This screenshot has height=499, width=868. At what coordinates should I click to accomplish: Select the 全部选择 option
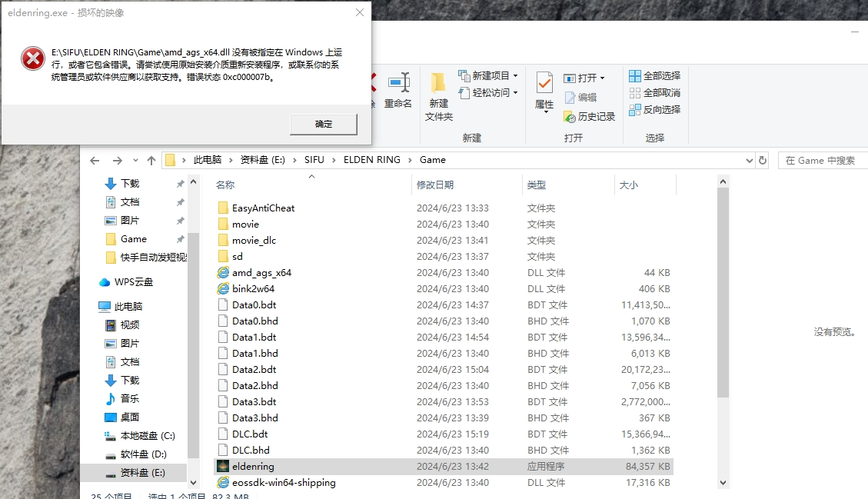654,76
